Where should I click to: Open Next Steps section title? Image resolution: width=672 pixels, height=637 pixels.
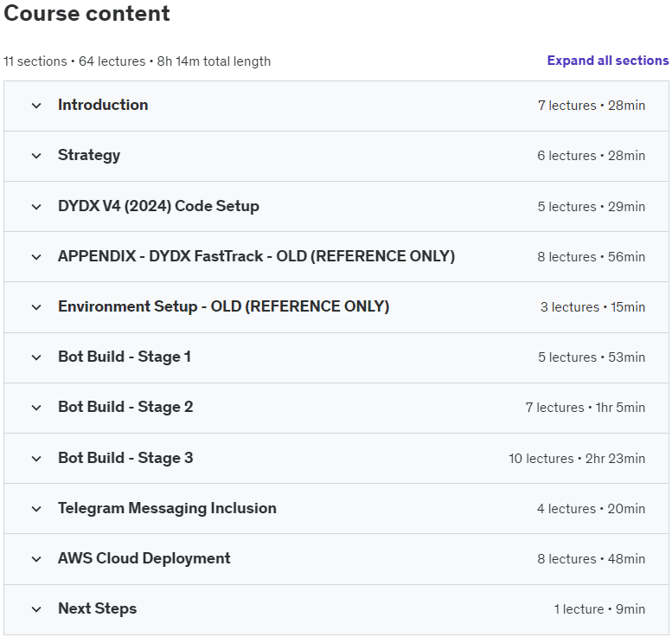tap(97, 608)
